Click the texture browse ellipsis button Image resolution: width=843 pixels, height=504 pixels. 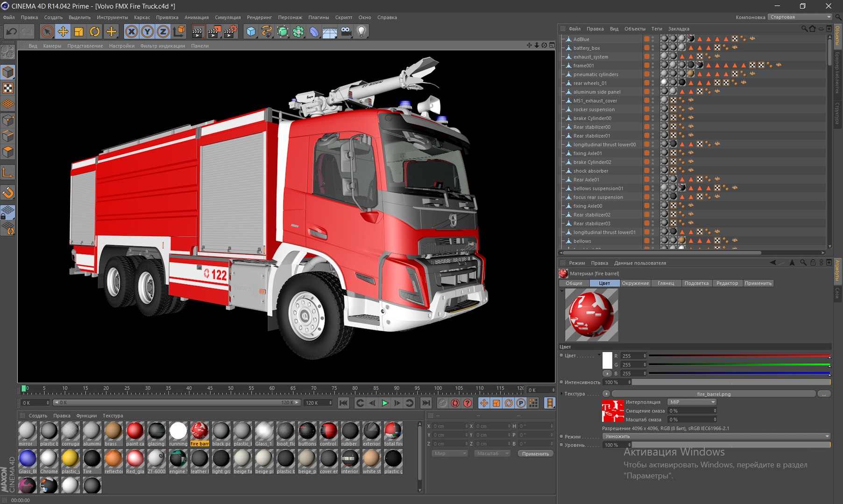(824, 394)
